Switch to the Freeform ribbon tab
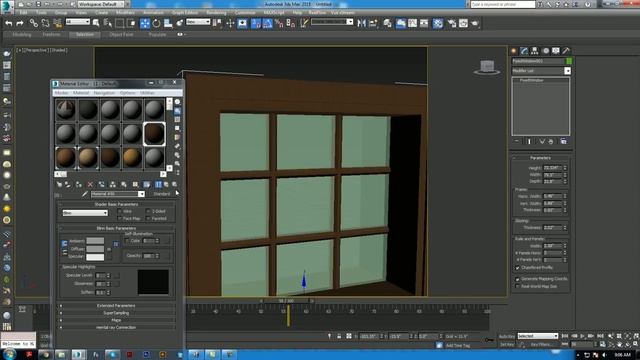This screenshot has height=360, width=640. click(51, 35)
